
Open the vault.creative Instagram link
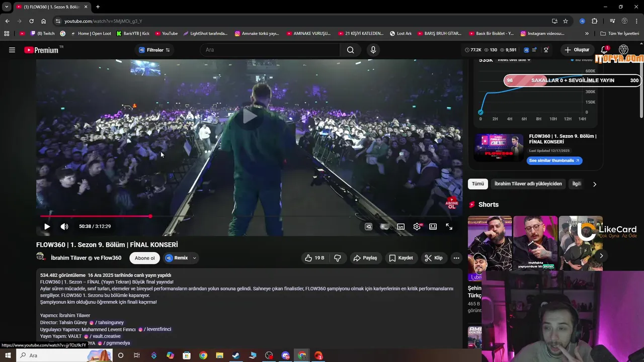click(102, 336)
